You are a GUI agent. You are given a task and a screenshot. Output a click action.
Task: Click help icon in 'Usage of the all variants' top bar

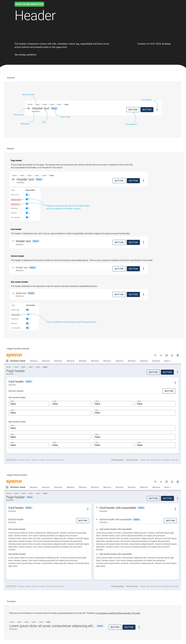coord(167,482)
